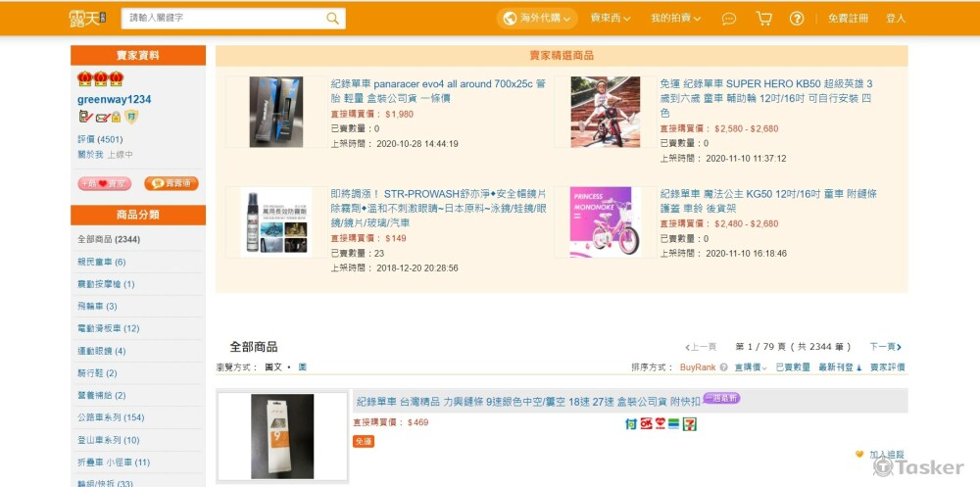Click the 登入 login link

click(896, 19)
